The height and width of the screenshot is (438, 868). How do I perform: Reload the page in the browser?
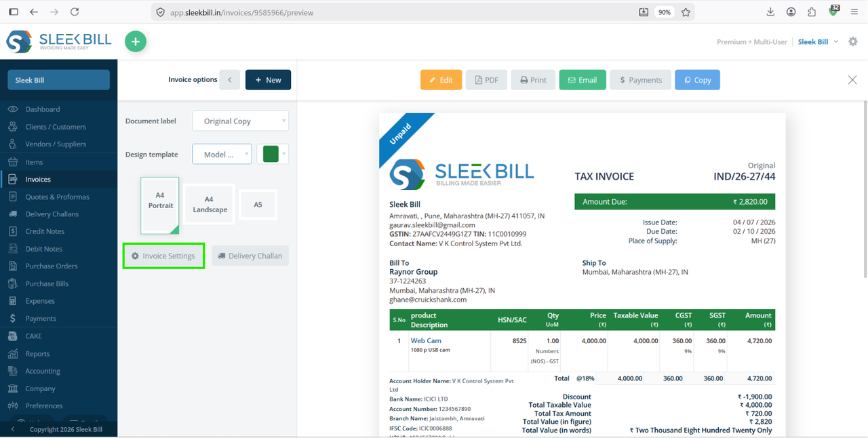75,12
